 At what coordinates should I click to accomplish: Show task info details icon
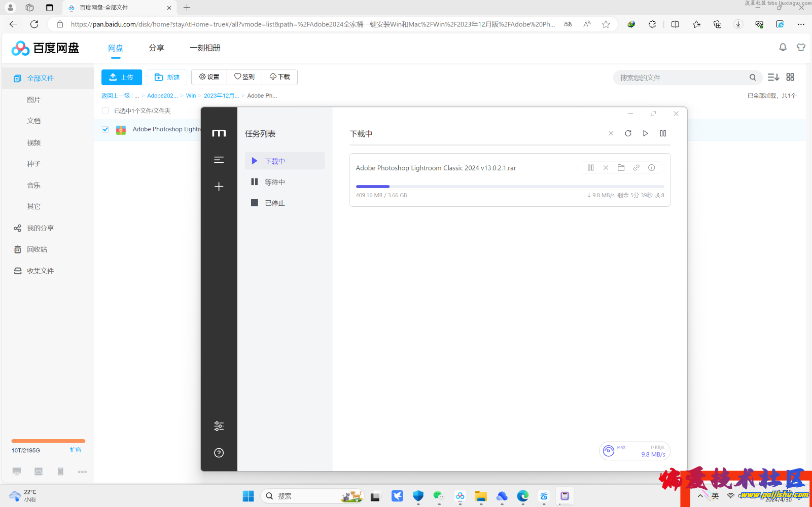(652, 168)
